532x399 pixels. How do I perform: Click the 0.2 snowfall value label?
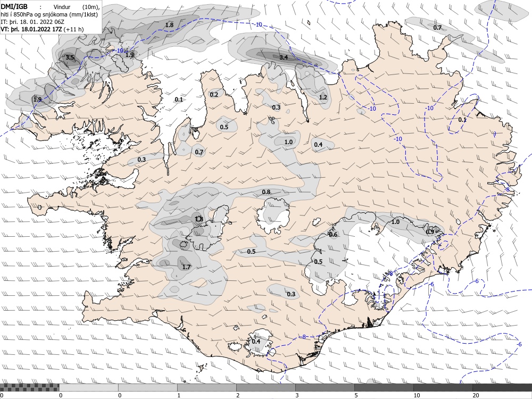[x=214, y=95]
